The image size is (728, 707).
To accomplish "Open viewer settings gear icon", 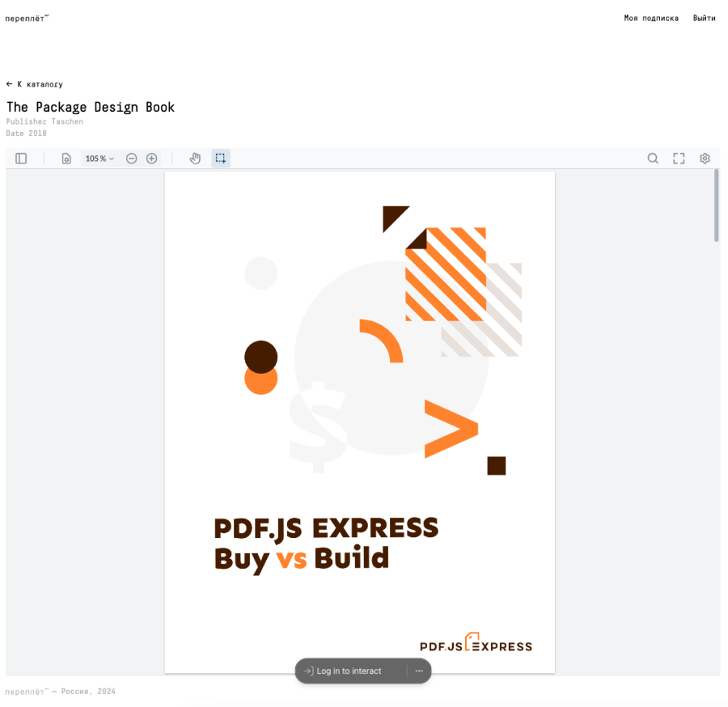I will [x=705, y=159].
